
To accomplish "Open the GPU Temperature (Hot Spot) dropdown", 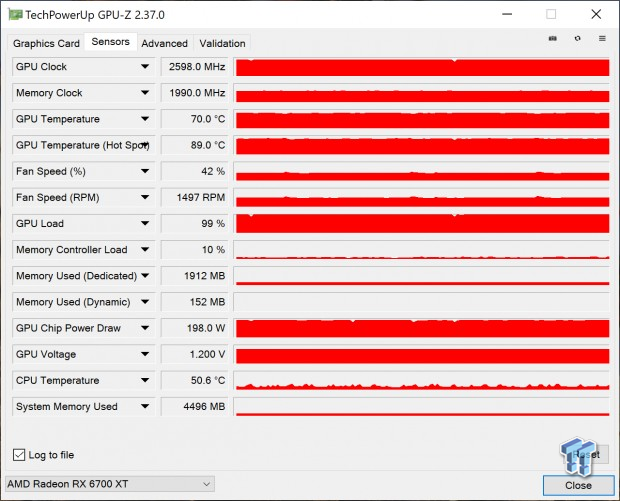I will click(x=145, y=145).
